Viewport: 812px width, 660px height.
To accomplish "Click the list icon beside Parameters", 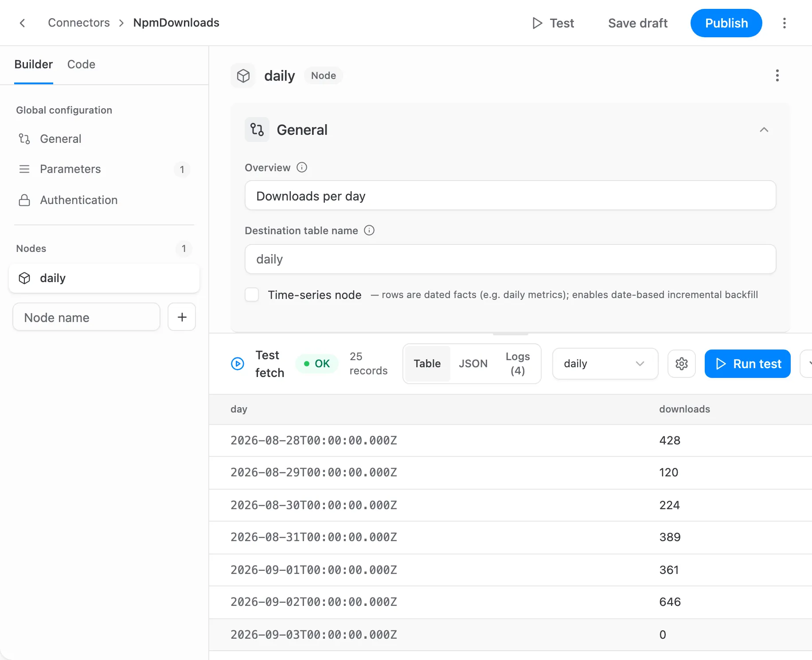I will pos(24,169).
